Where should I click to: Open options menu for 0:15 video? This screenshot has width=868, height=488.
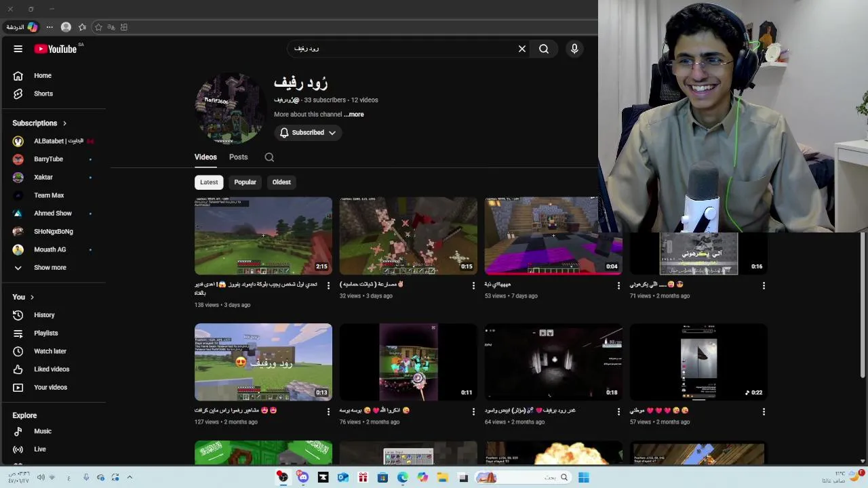tap(473, 285)
